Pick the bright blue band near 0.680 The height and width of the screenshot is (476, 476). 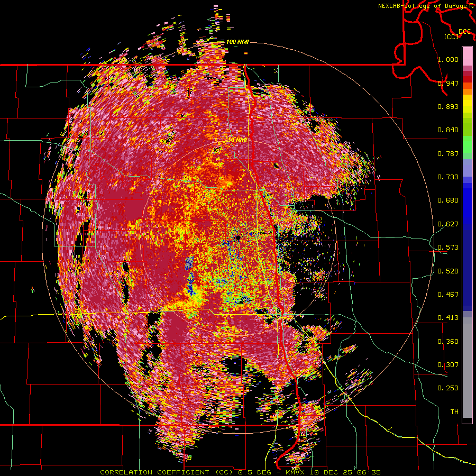coord(467,204)
